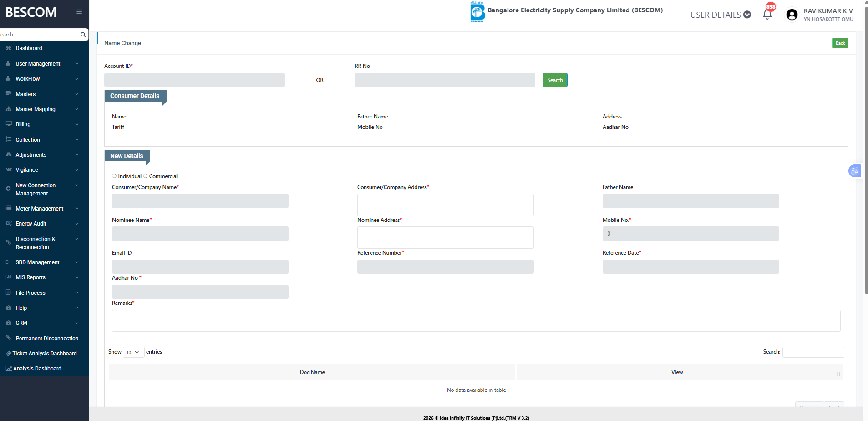Open the translate floating icon
The image size is (868, 421).
[x=854, y=171]
